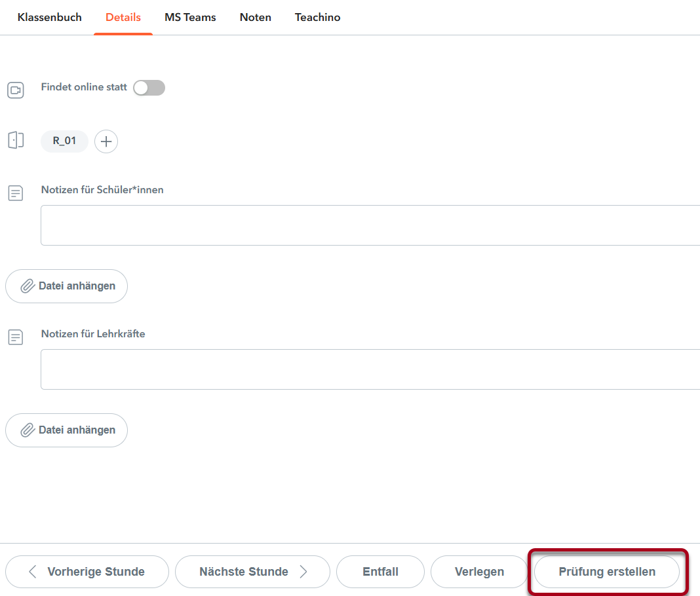Click the student notes document icon

click(15, 193)
